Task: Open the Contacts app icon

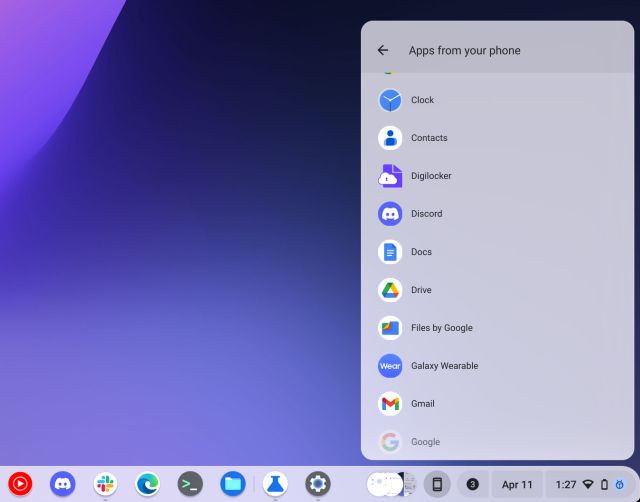Action: pyautogui.click(x=390, y=138)
